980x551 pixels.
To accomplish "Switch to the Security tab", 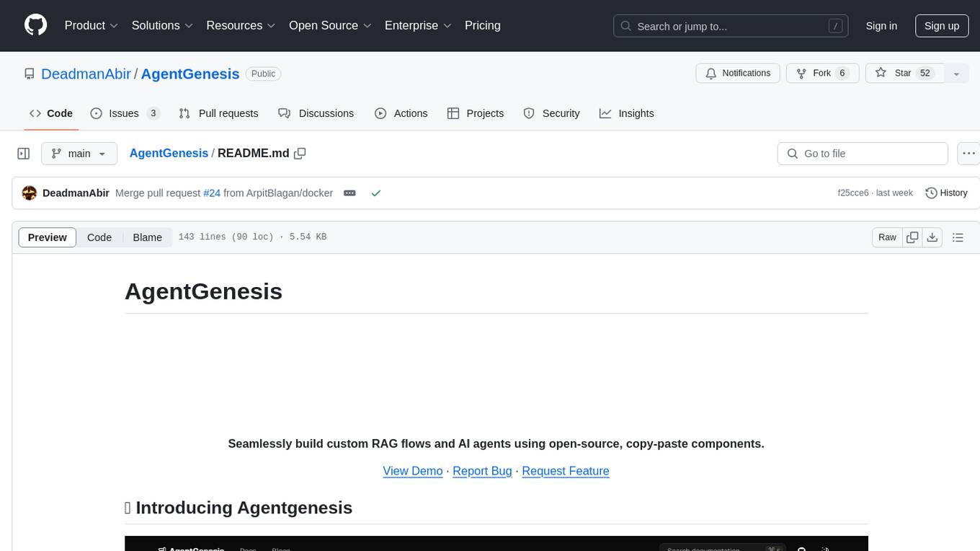I will click(551, 113).
